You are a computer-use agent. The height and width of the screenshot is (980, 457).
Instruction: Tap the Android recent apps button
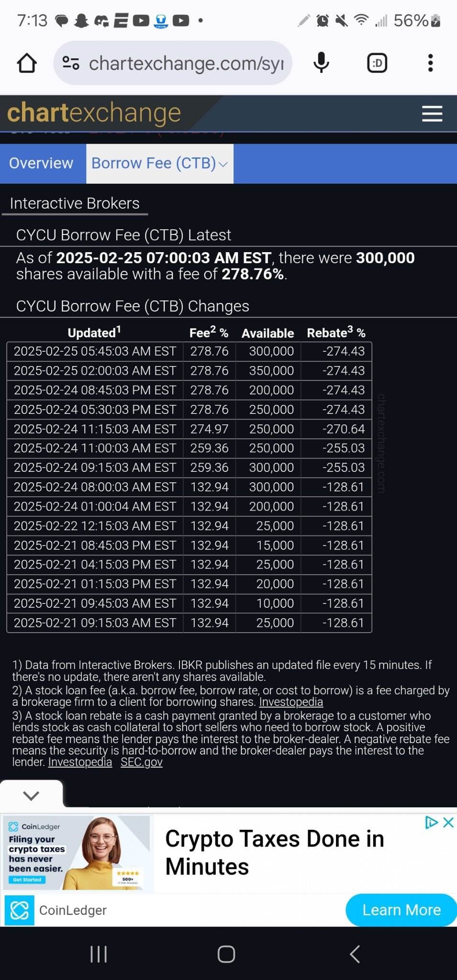[x=99, y=954]
